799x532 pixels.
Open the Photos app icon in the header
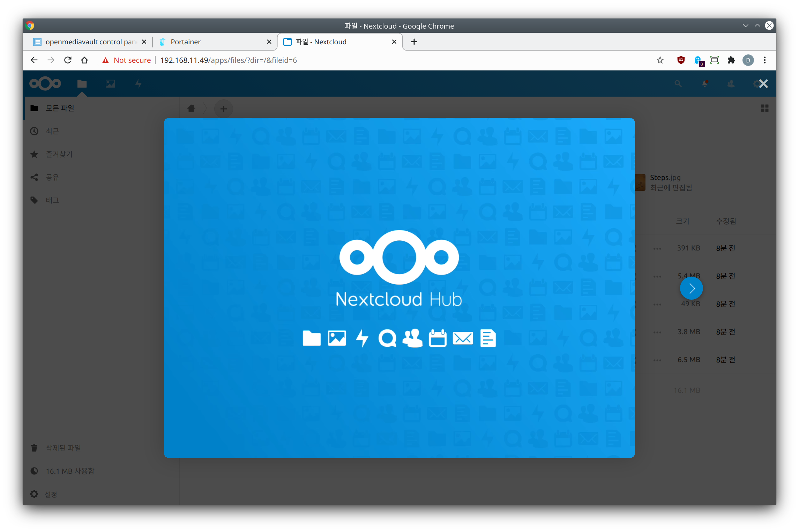[110, 84]
